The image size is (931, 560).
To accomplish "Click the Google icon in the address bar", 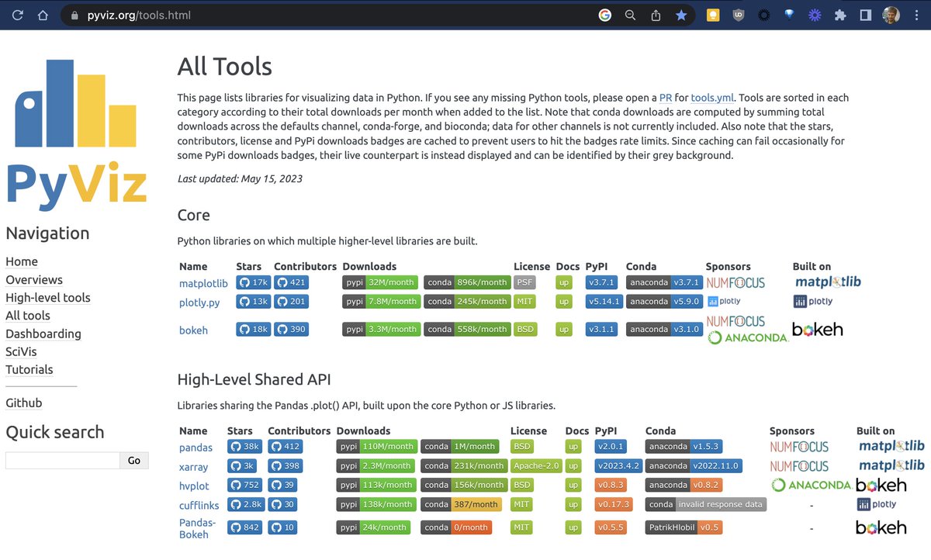I will (605, 15).
